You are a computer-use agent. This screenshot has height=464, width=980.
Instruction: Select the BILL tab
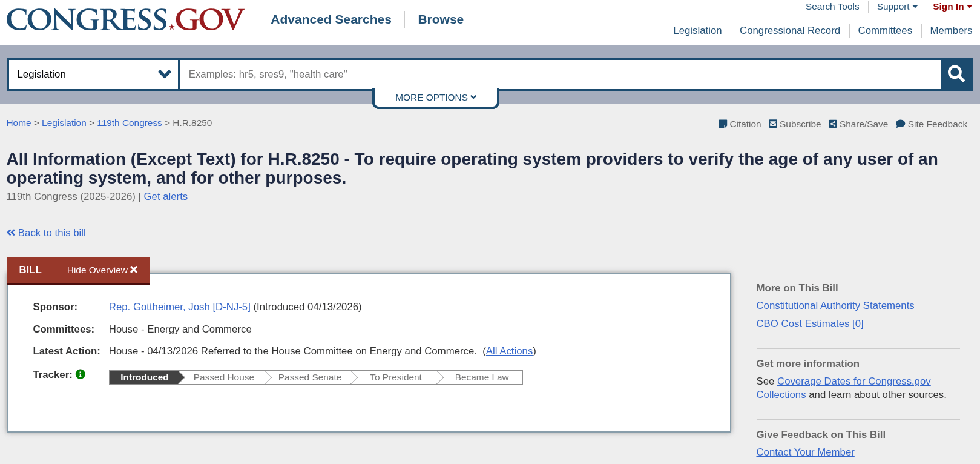pyautogui.click(x=30, y=270)
